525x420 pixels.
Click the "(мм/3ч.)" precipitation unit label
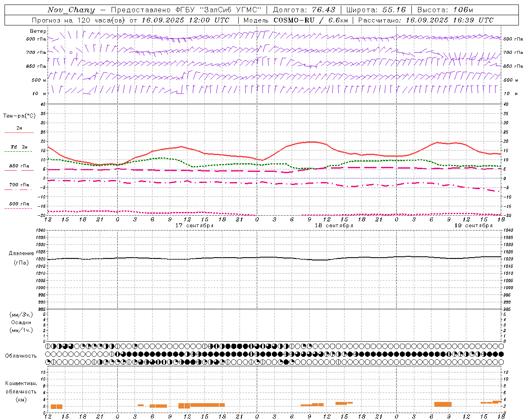(x=21, y=315)
